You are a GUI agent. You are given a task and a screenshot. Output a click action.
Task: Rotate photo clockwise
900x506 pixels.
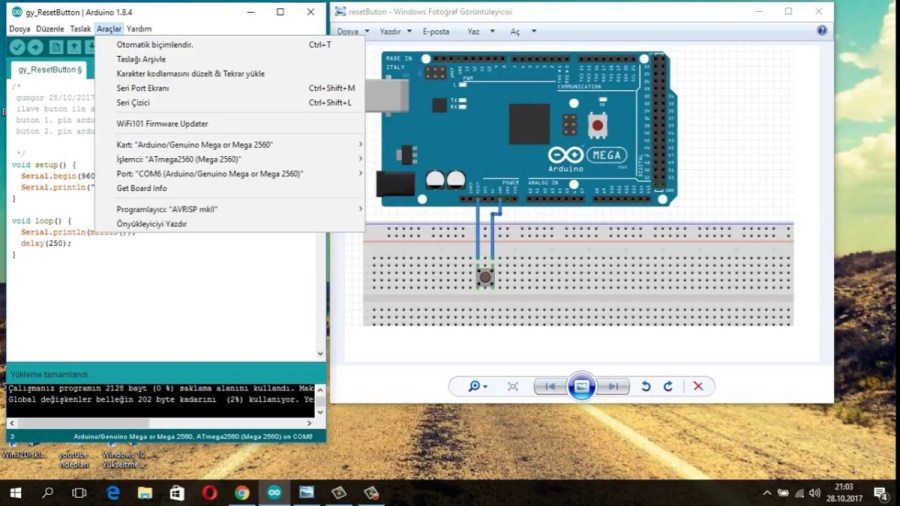[668, 387]
